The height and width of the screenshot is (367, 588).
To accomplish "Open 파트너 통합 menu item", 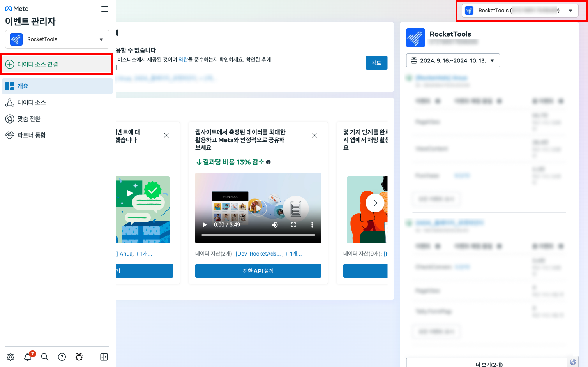I will pos(57,135).
